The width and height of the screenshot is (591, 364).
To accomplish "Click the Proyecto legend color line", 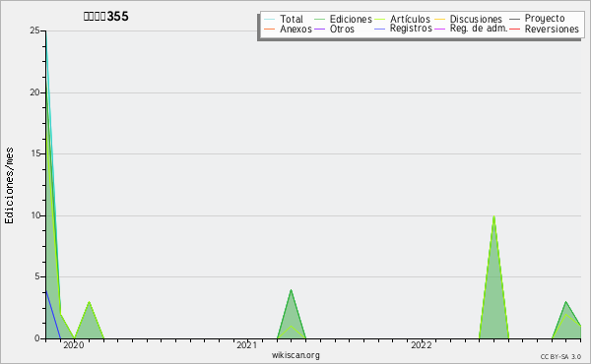I will pos(514,19).
